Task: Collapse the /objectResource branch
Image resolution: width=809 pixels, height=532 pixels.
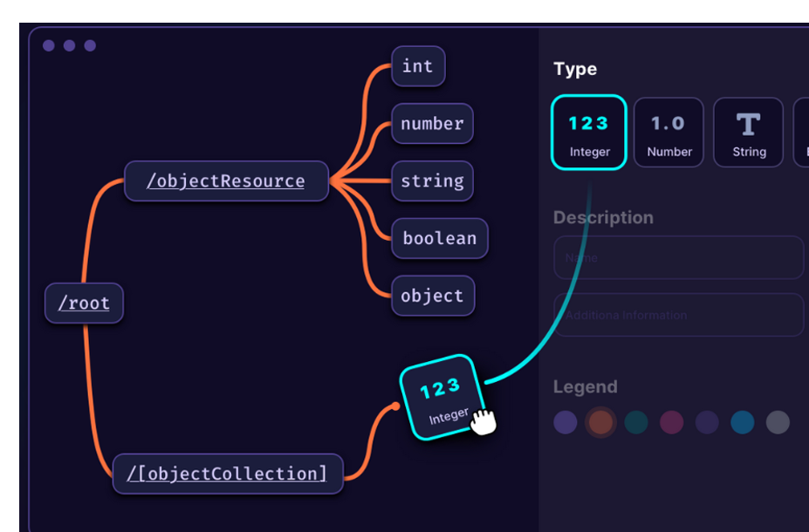Action: point(330,181)
